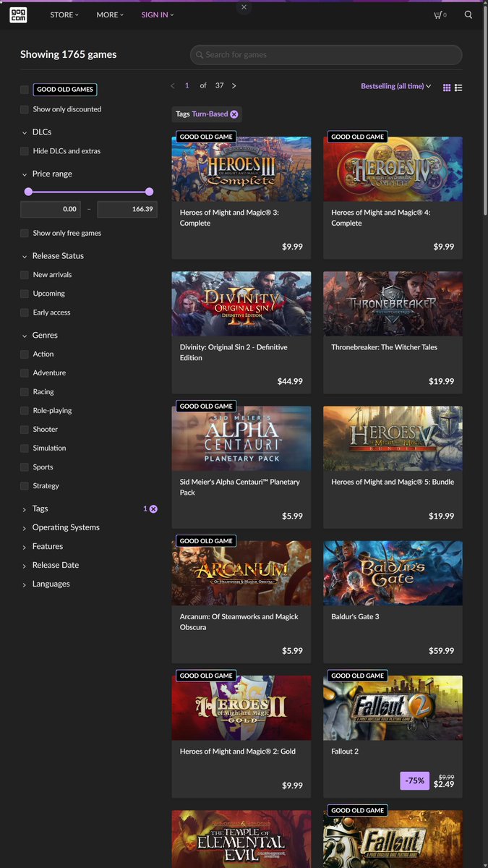The width and height of the screenshot is (488, 868).
Task: Open the MORE menu
Action: pyautogui.click(x=110, y=14)
